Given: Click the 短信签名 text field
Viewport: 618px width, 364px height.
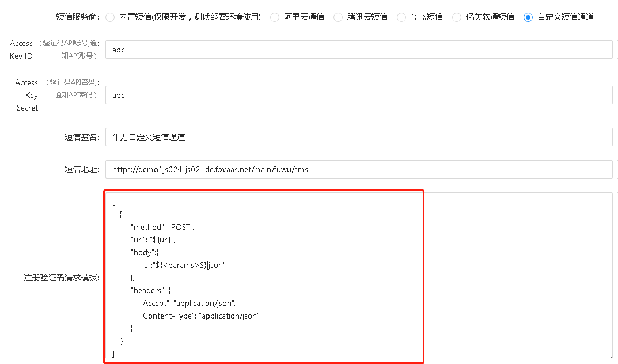Looking at the screenshot, I should (358, 137).
